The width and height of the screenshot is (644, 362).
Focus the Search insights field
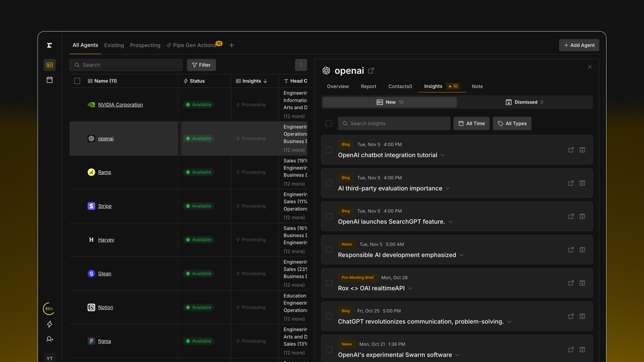[394, 123]
